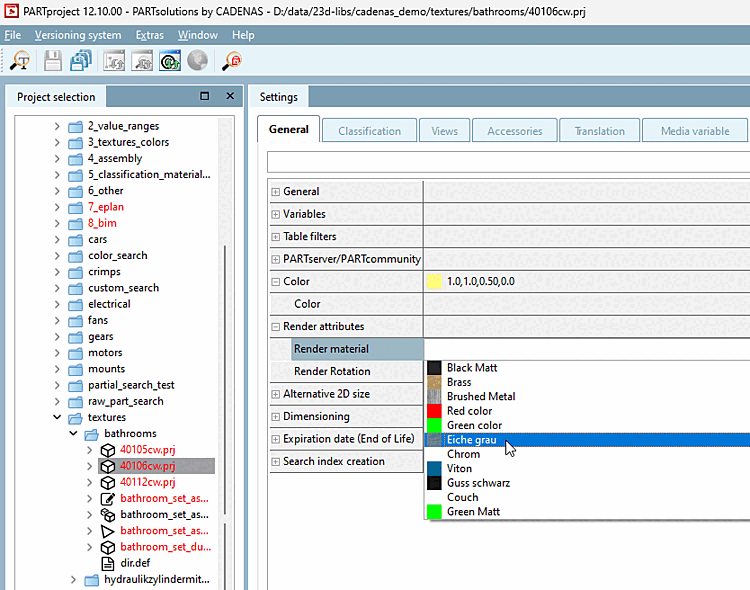Click the text search magnifier toolbar icon
The image size is (750, 590).
20,61
